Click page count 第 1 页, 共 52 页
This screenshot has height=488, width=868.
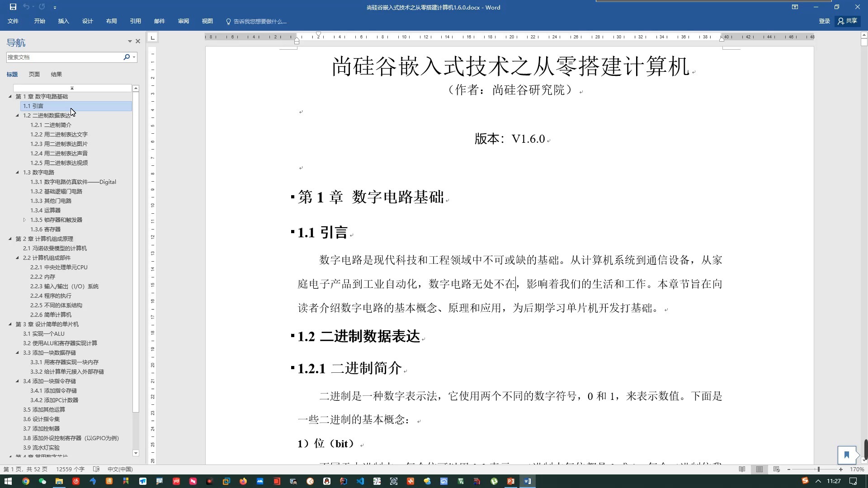tap(25, 469)
